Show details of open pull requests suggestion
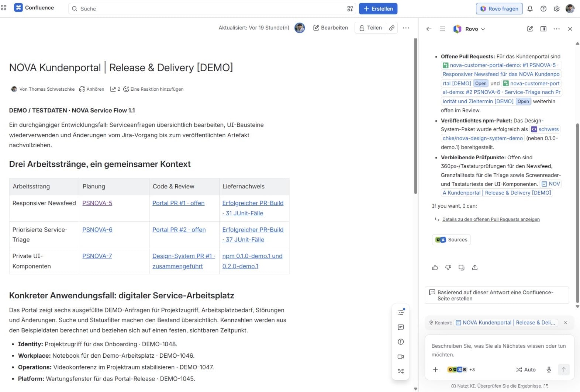This screenshot has height=392, width=580. (x=491, y=219)
